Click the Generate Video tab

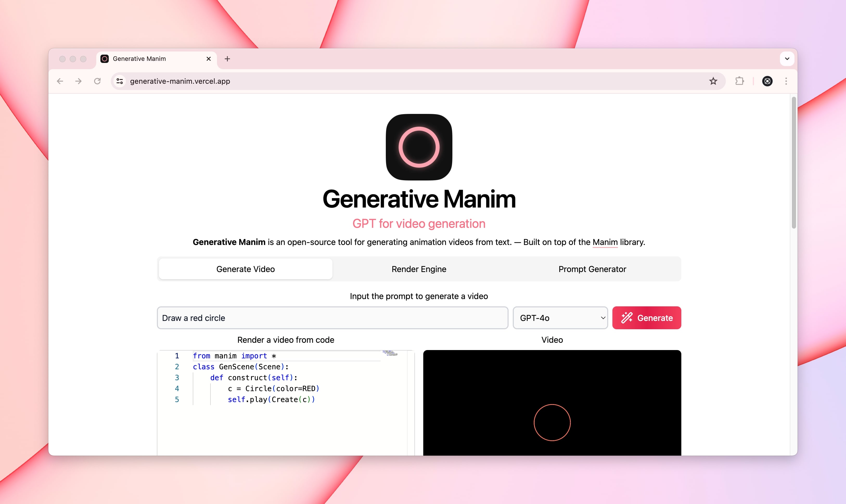tap(245, 268)
